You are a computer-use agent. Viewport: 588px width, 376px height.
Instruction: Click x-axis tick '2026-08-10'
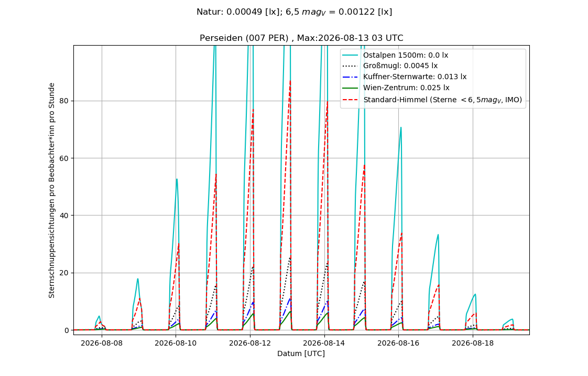coord(176,343)
